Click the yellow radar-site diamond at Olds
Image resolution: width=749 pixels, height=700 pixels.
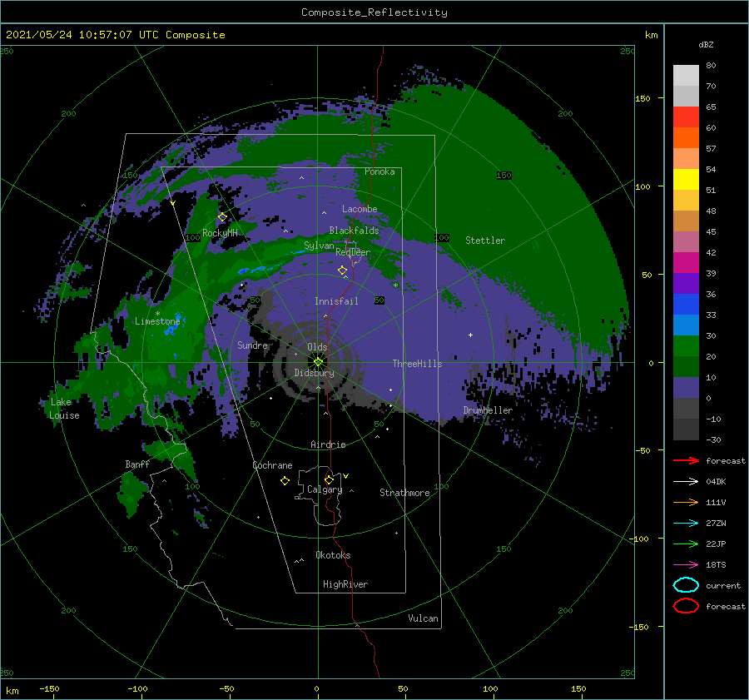[x=318, y=362]
